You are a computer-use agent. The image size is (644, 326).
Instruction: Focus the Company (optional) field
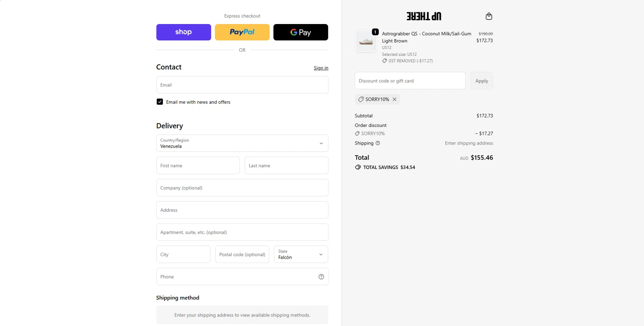(242, 188)
